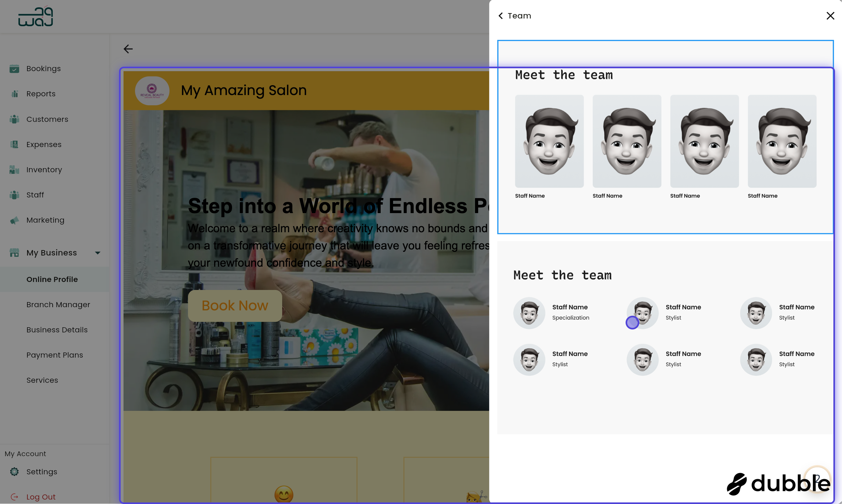Collapse the My Business section chevron
The image size is (842, 504).
click(x=98, y=253)
